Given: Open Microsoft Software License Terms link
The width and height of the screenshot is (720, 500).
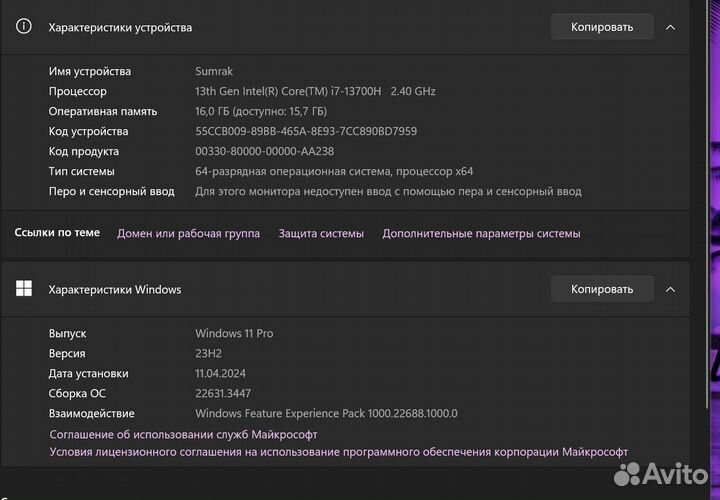Looking at the screenshot, I should [x=338, y=452].
